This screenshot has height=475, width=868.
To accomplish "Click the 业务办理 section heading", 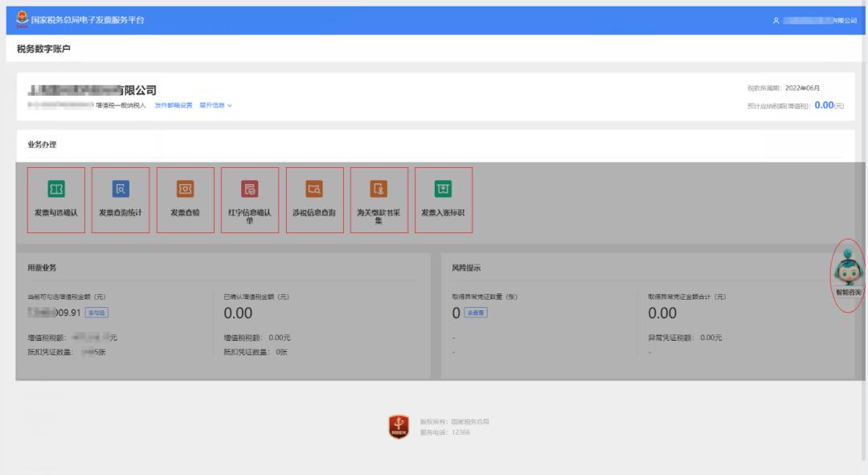I will 42,145.
